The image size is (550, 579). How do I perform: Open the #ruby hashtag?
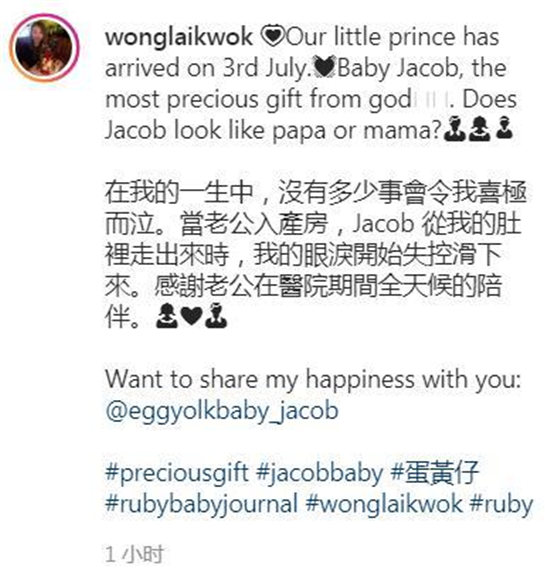502,504
